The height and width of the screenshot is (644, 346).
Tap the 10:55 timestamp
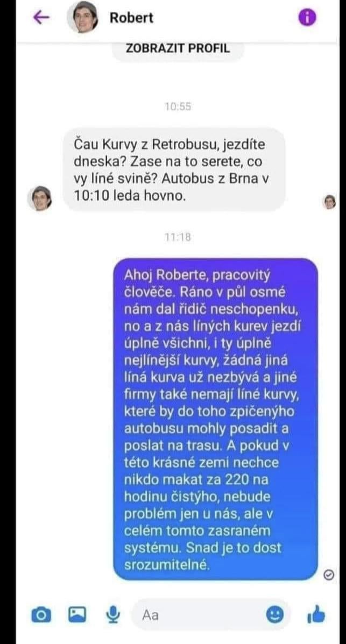[x=178, y=107]
